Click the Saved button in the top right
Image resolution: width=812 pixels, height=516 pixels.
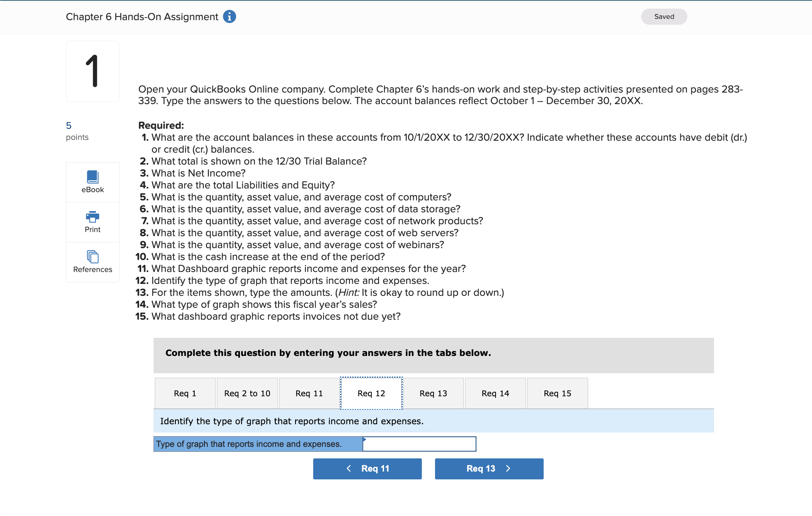(664, 16)
